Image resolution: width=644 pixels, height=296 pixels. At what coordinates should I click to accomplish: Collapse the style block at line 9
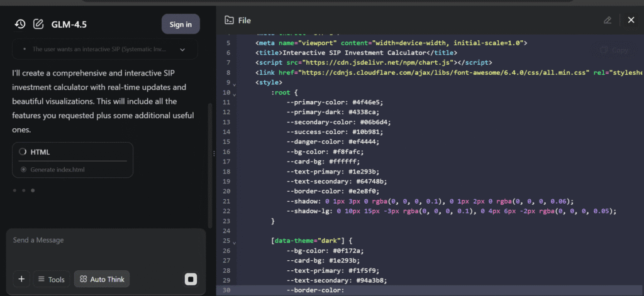[x=234, y=84]
